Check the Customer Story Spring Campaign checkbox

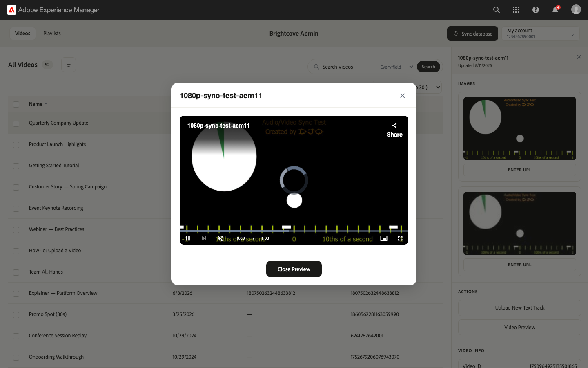(16, 187)
